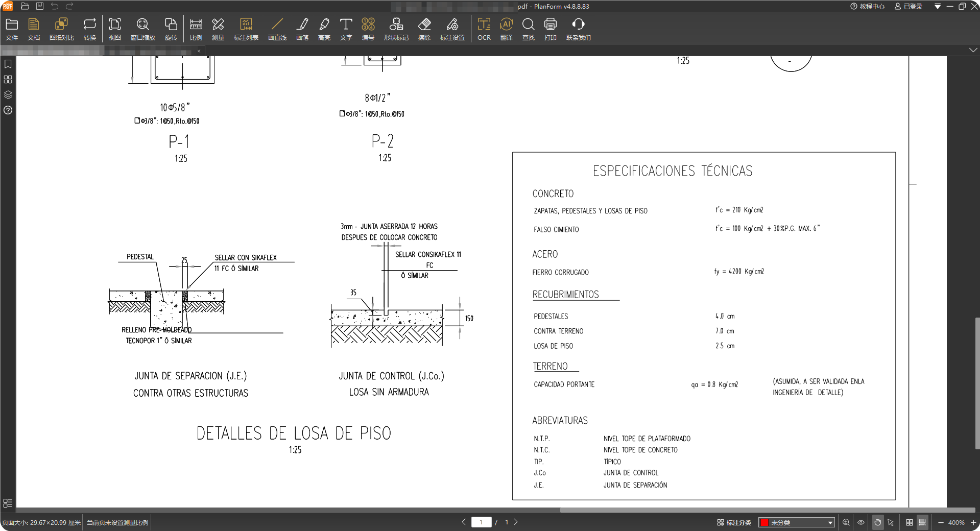The image size is (980, 531).
Task: Go to the next page arrow
Action: [516, 522]
